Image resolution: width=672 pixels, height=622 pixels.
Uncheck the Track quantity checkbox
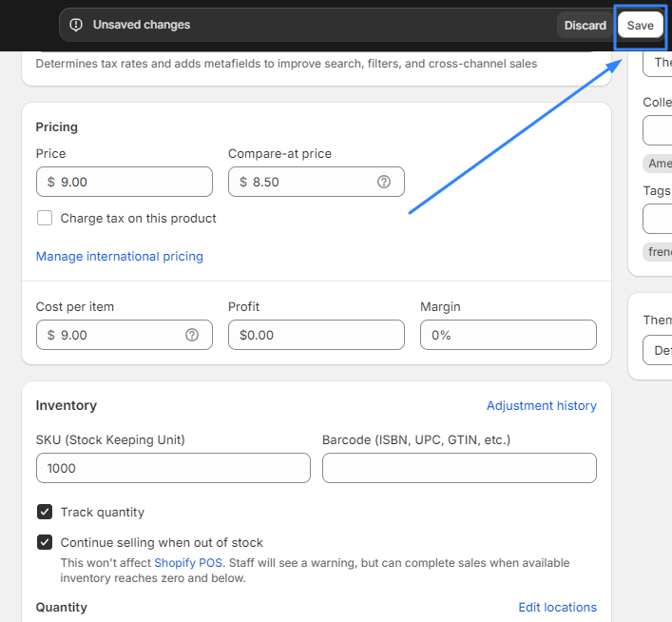tap(45, 512)
